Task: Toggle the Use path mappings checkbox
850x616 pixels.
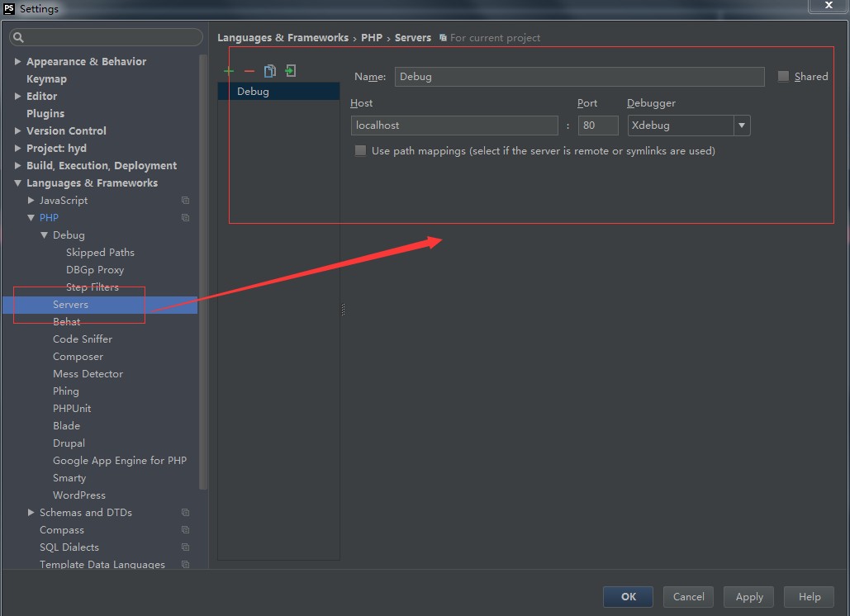Action: pyautogui.click(x=360, y=151)
